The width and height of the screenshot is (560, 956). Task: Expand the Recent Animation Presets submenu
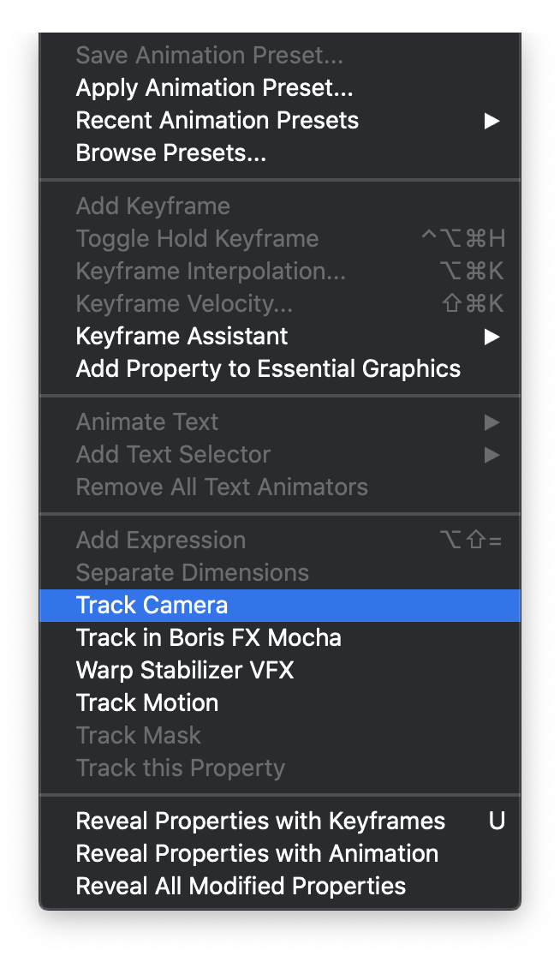217,120
